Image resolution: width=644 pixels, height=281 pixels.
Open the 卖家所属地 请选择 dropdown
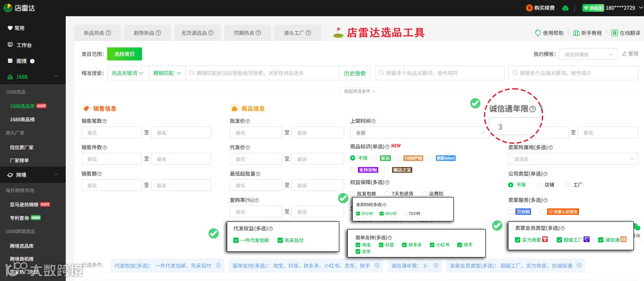[573, 159]
